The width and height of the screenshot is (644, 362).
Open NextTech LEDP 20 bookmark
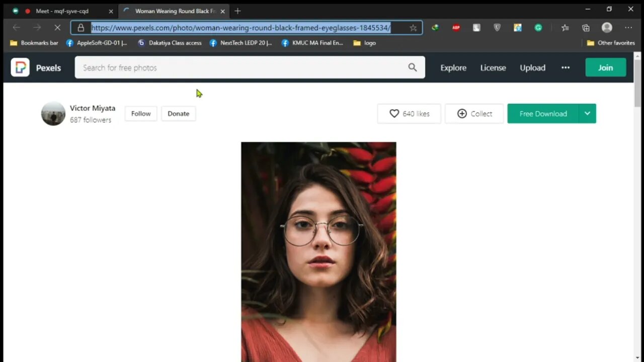(240, 43)
